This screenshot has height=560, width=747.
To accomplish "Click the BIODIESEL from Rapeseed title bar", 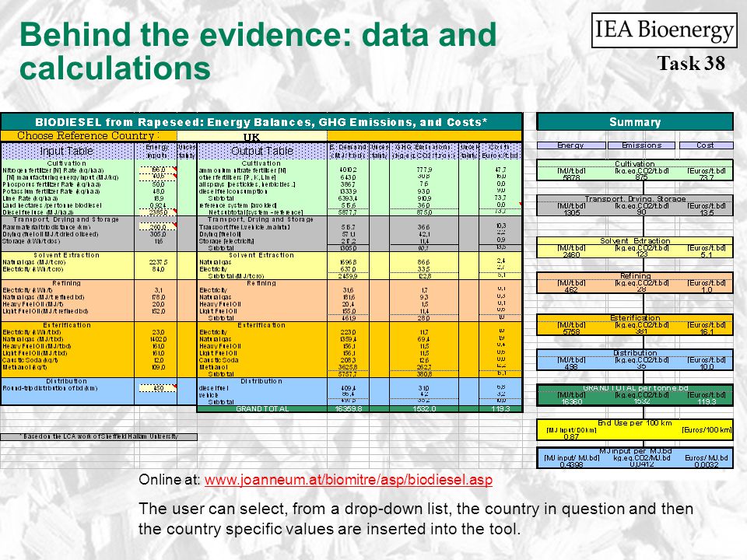I will 261,122.
